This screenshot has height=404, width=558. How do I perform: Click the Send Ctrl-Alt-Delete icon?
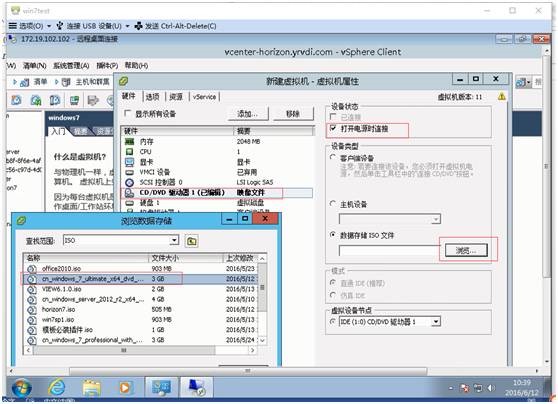138,26
